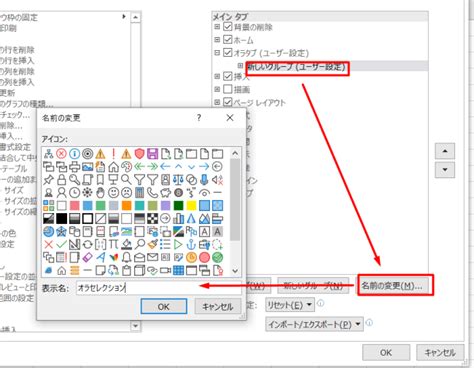
Task: Click the 表示名 text field
Action: [x=159, y=288]
